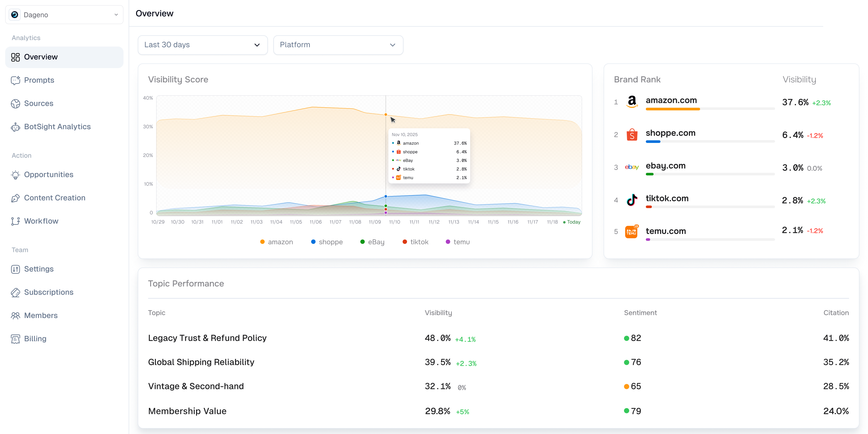The width and height of the screenshot is (868, 434).
Task: Click the Billing receipt icon
Action: pos(15,339)
